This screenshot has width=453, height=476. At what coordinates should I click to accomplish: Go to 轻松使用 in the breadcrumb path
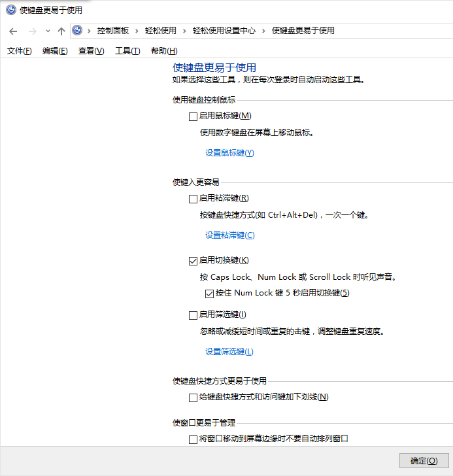tap(160, 31)
